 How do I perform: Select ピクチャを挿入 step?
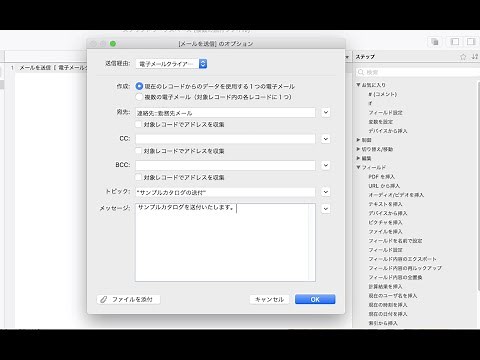(x=385, y=222)
